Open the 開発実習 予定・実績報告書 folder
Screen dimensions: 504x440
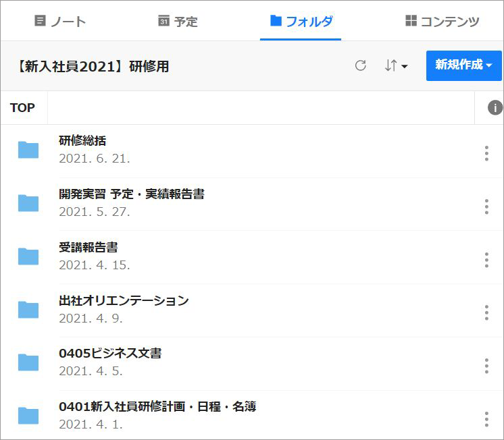click(x=132, y=194)
